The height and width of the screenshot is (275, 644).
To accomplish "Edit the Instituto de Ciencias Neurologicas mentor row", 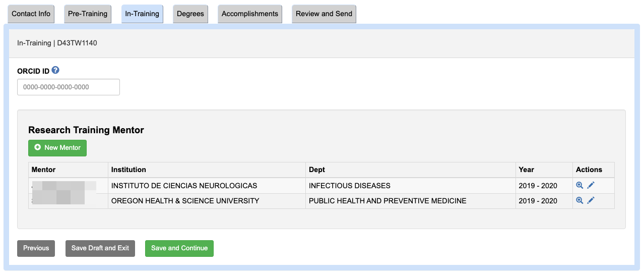I will tap(591, 186).
